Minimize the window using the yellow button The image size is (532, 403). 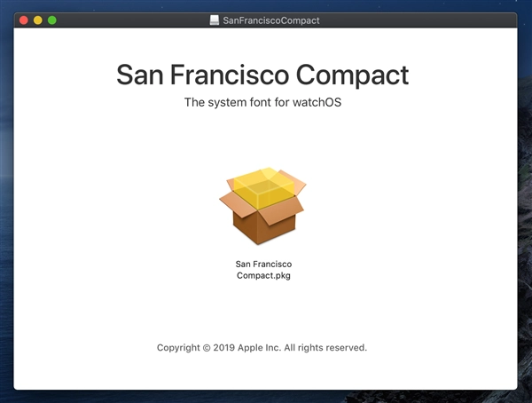click(x=38, y=20)
